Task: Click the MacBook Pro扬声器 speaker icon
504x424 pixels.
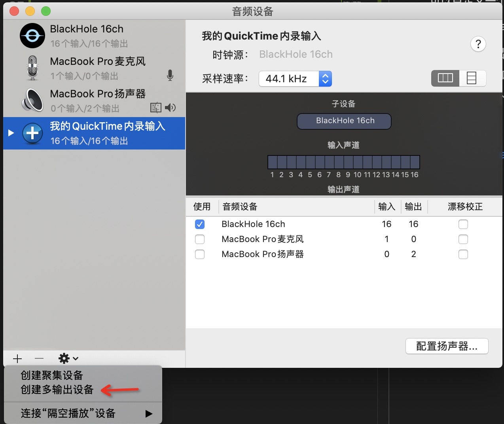Action: point(32,100)
